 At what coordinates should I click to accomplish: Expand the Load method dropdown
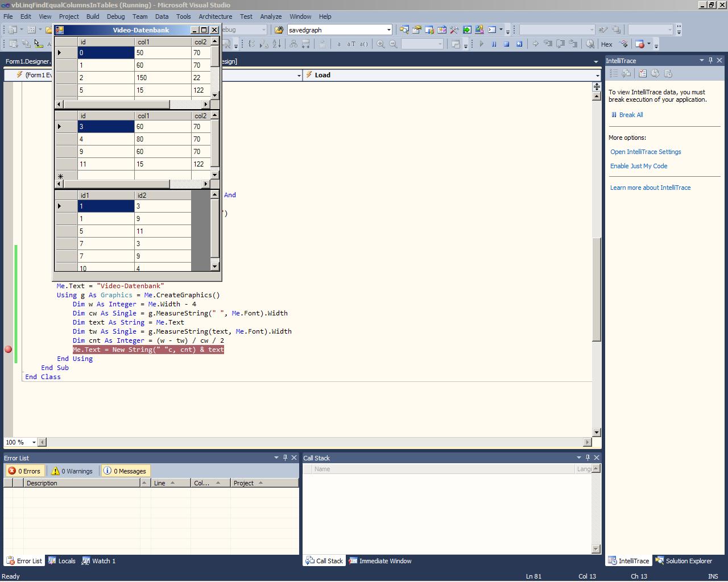pos(597,75)
